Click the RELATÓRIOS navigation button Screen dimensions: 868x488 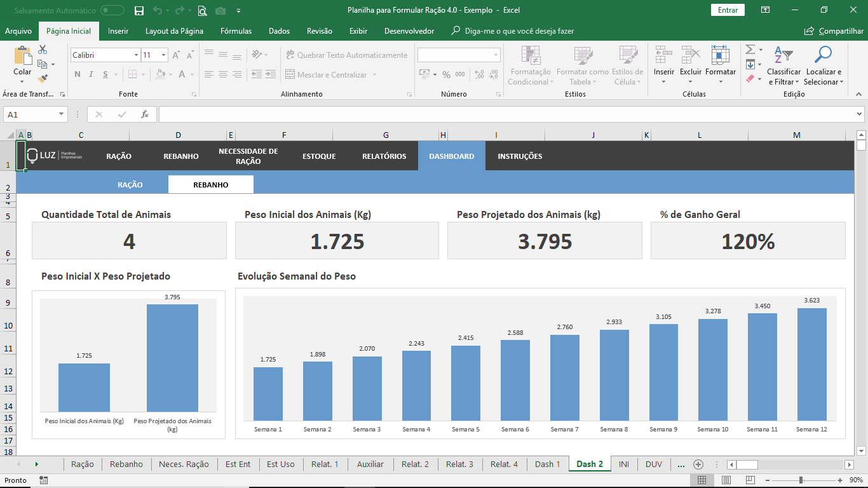coord(384,156)
